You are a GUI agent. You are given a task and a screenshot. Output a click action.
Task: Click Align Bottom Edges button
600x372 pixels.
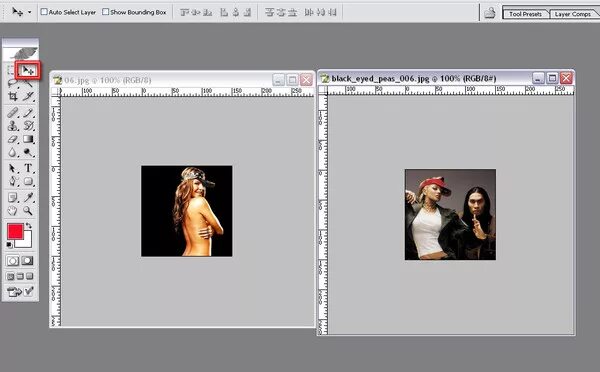click(x=208, y=12)
